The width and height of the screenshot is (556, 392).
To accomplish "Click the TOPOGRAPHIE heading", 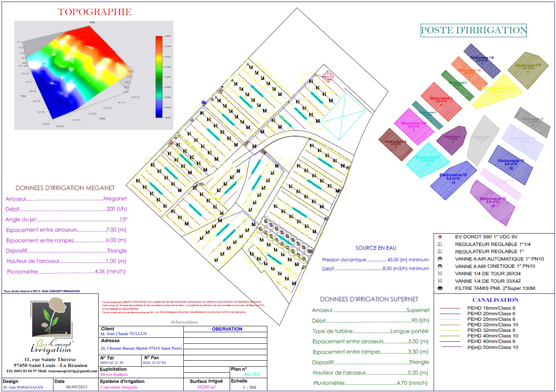I will [95, 12].
